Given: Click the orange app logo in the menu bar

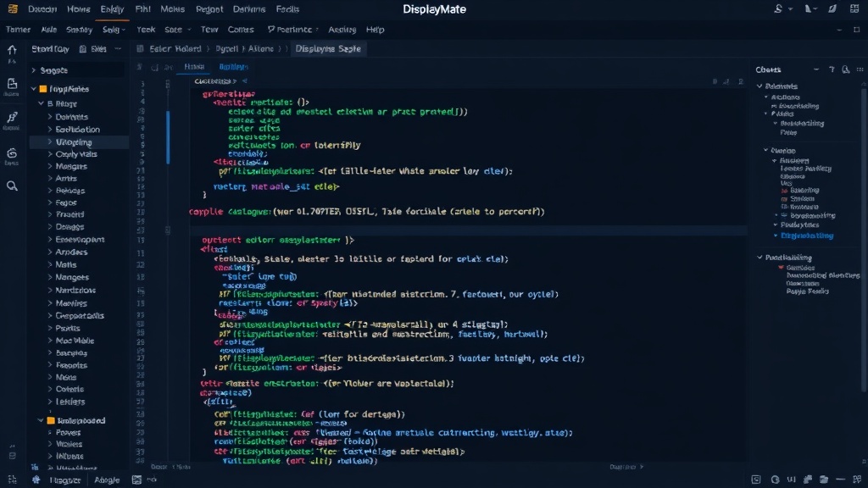Looking at the screenshot, I should pyautogui.click(x=12, y=8).
